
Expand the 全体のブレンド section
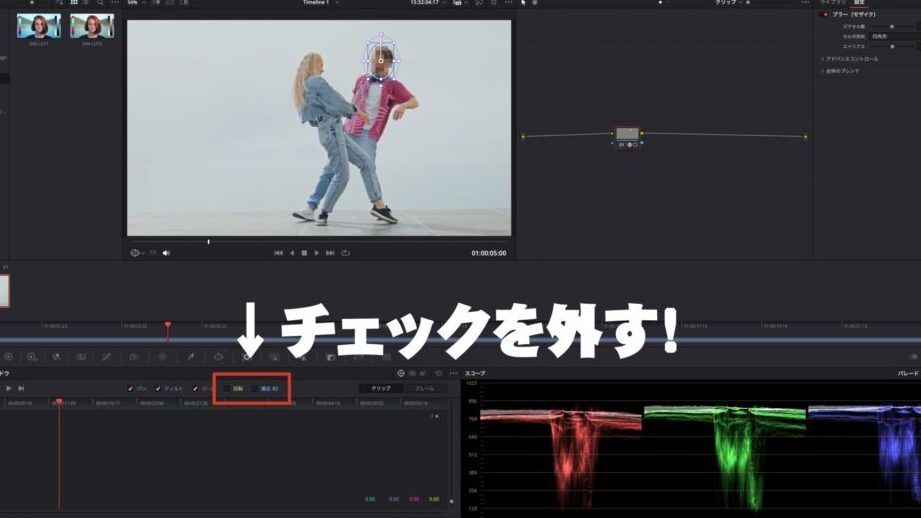[841, 71]
